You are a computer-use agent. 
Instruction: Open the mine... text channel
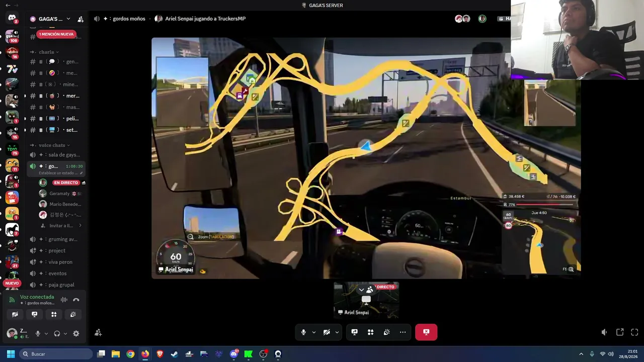click(56, 84)
